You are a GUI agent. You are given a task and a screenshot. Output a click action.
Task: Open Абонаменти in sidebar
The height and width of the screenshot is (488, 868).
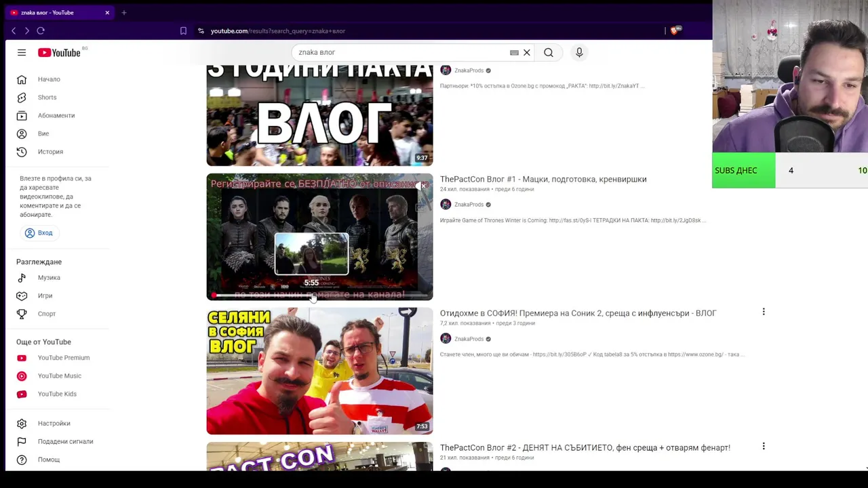click(x=58, y=115)
